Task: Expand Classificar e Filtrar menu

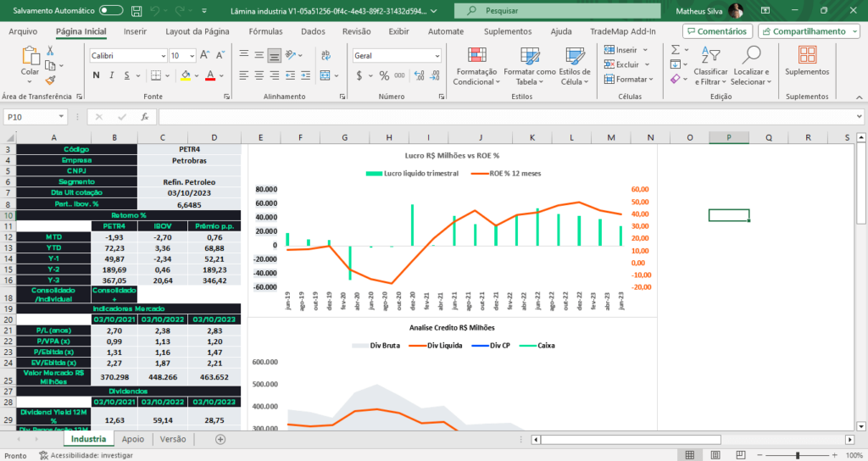Action: [711, 66]
